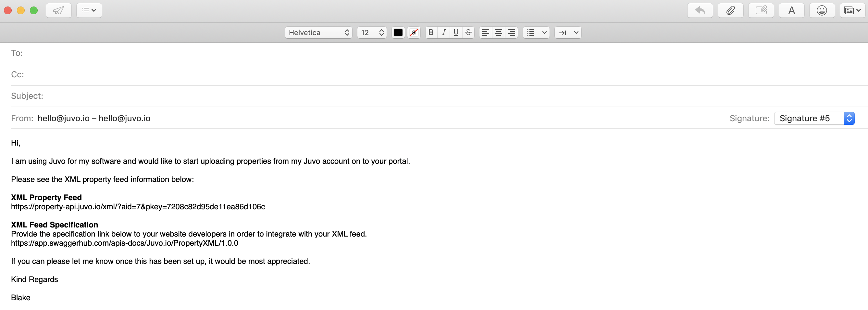Insert an emoji from the smiley icon
868x310 pixels.
(x=822, y=10)
